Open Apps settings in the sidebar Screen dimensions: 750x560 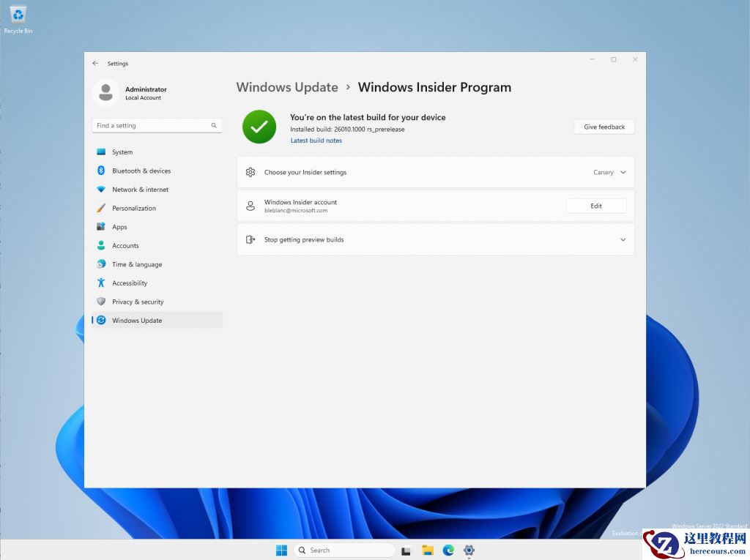point(119,227)
